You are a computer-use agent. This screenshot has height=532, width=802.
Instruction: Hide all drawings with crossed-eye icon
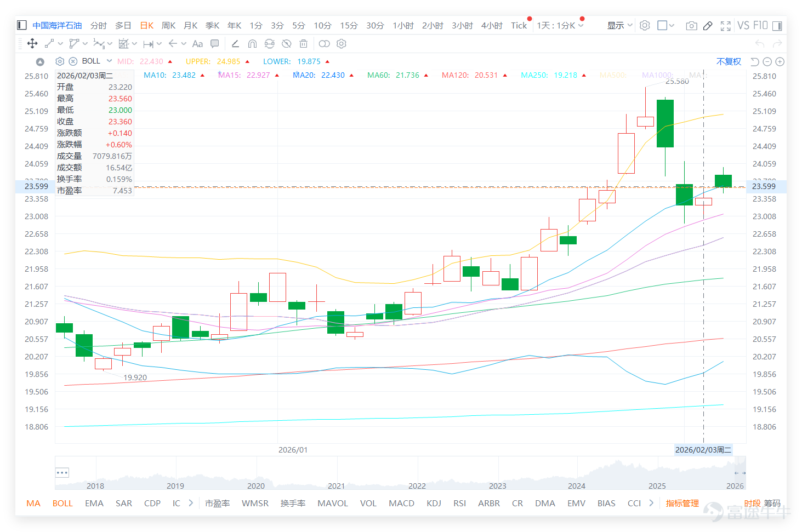pyautogui.click(x=286, y=44)
